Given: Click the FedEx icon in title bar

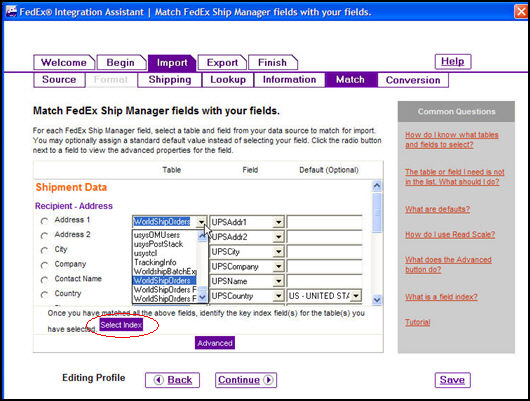Looking at the screenshot, I should (11, 12).
